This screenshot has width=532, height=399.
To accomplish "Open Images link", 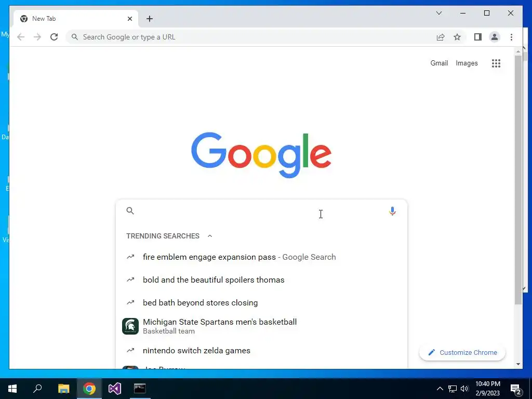I will [x=467, y=63].
